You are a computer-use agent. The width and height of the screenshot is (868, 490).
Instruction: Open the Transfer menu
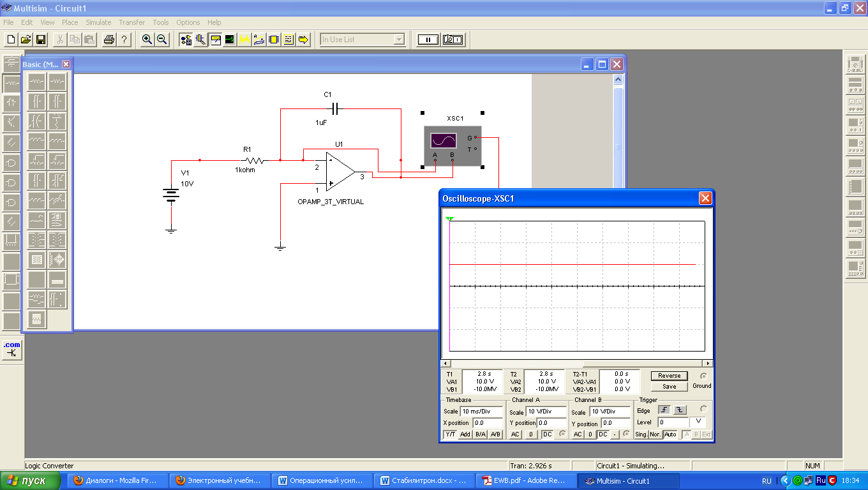pos(131,22)
